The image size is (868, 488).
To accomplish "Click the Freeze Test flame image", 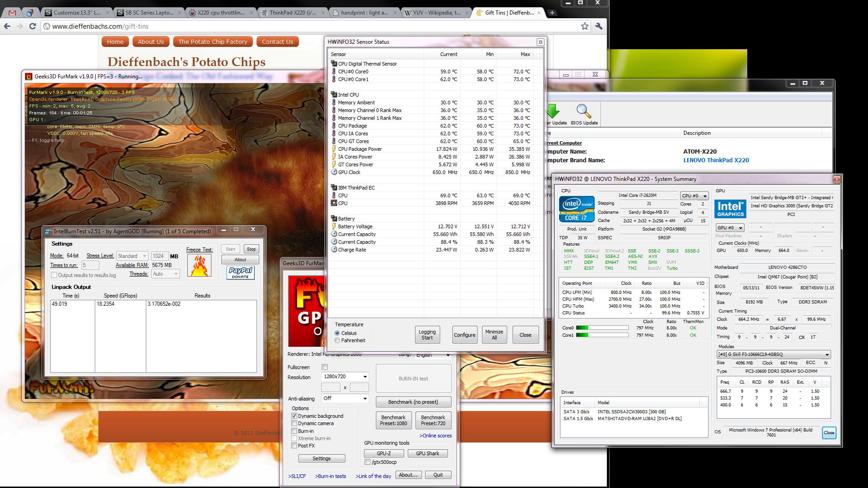I will tap(199, 265).
